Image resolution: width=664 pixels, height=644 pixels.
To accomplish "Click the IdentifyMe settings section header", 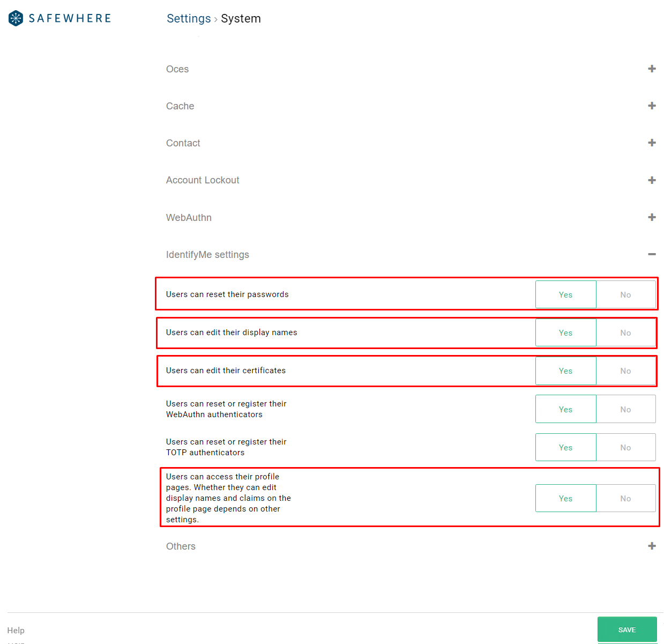I will (x=207, y=255).
